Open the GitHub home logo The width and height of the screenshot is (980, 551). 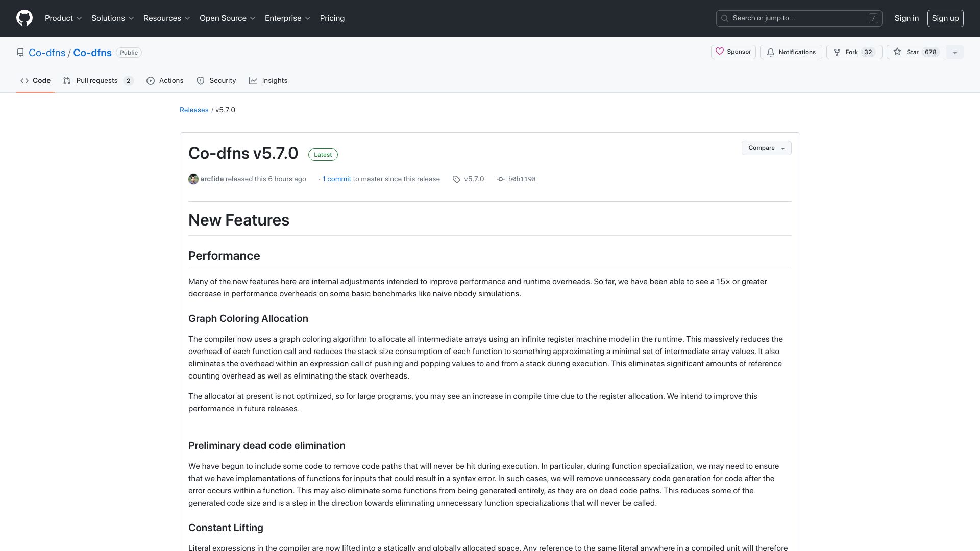click(x=24, y=18)
